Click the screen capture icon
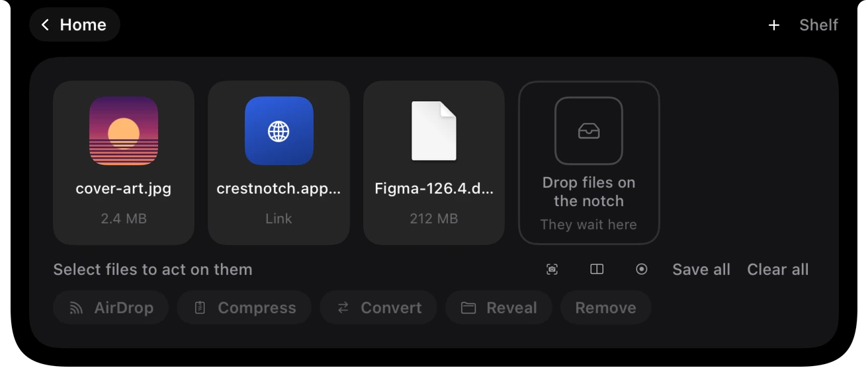868x370 pixels. pos(552,270)
